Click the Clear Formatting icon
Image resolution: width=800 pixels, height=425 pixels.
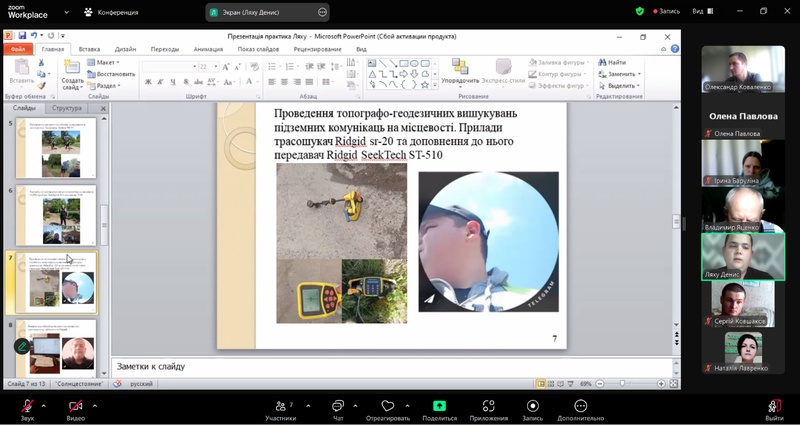pos(254,67)
